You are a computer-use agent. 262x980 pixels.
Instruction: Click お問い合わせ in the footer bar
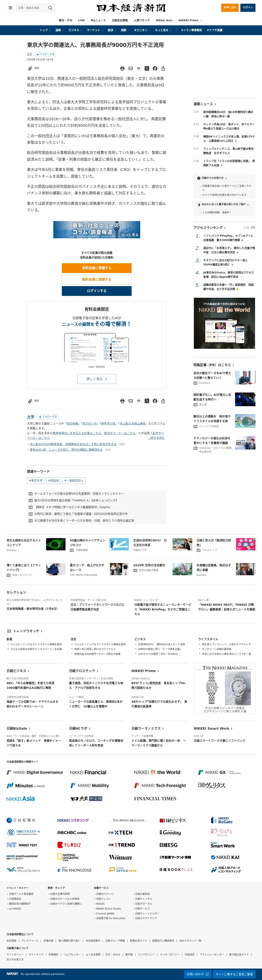[197, 974]
